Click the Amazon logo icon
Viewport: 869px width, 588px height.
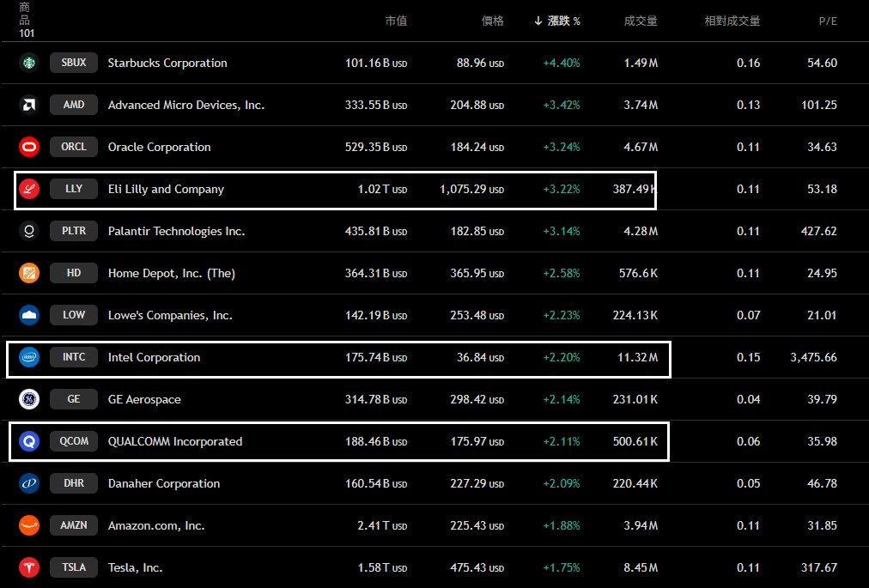29,525
